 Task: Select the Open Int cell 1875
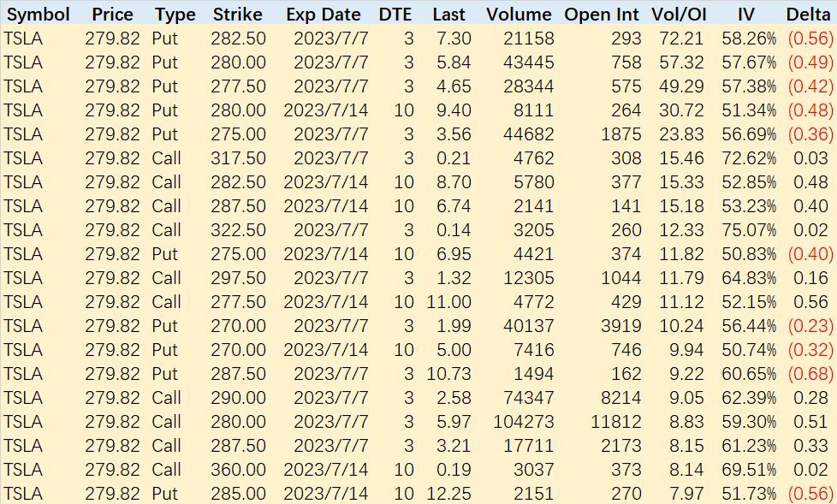pyautogui.click(x=621, y=134)
